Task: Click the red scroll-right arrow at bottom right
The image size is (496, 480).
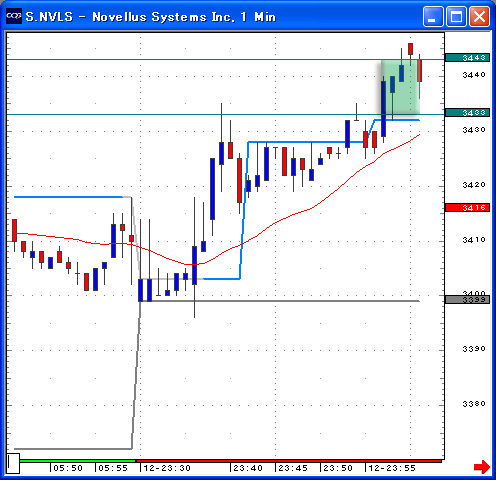Action: (482, 467)
